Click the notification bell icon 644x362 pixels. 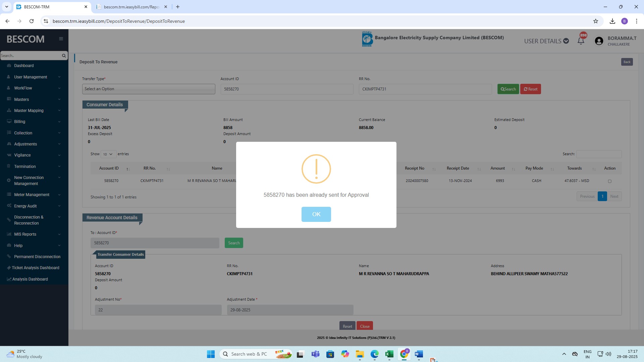(581, 41)
